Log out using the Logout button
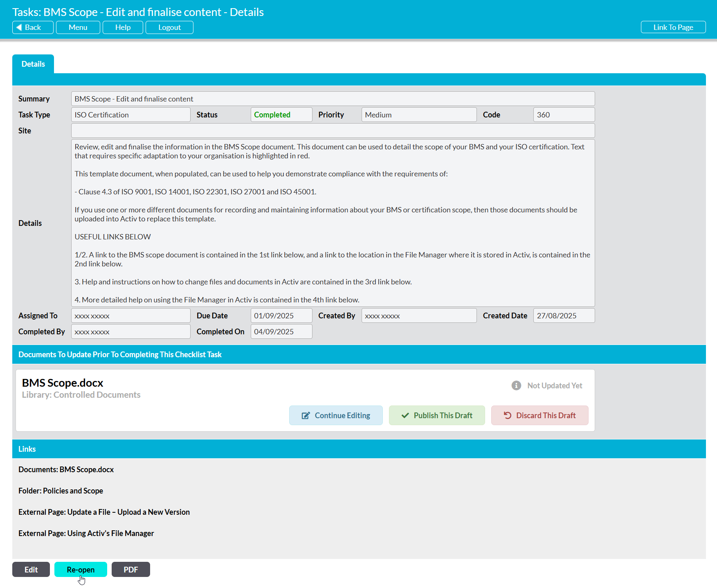 click(x=169, y=27)
